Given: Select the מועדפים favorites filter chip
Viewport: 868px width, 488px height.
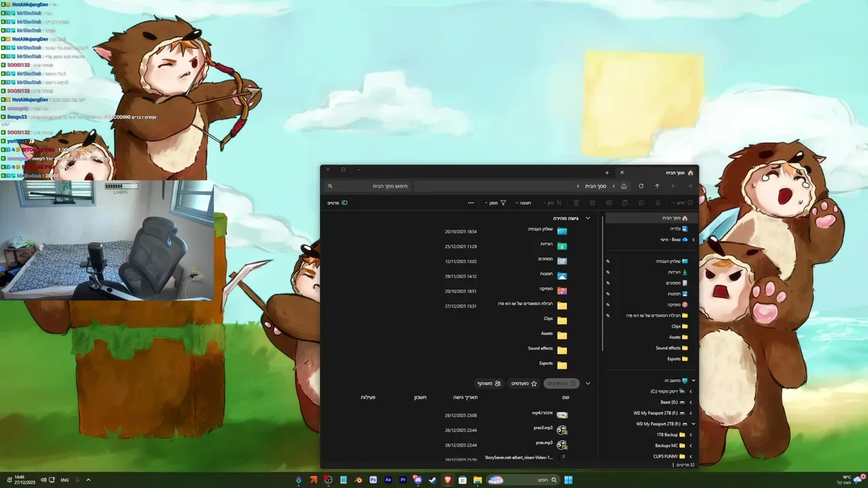Looking at the screenshot, I should (x=524, y=384).
